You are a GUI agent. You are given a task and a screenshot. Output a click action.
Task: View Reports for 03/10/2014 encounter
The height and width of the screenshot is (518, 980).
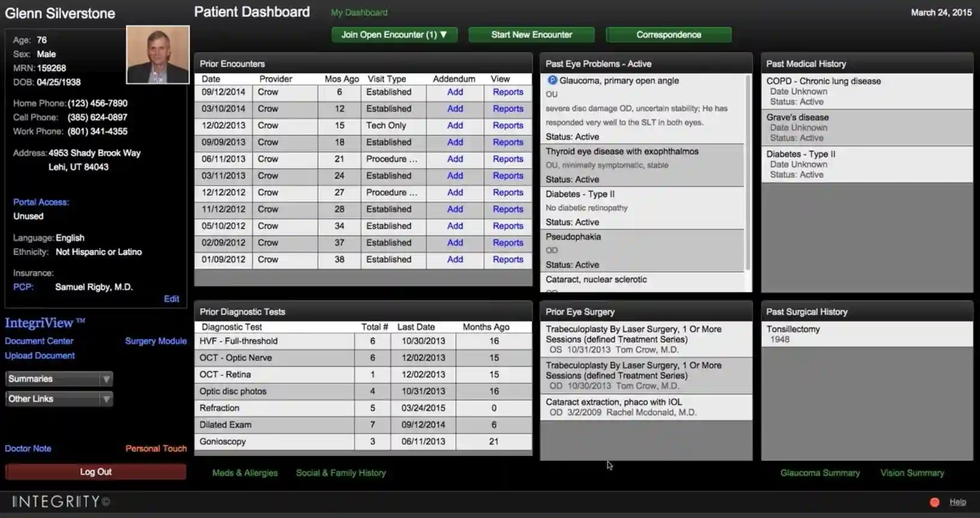[508, 109]
